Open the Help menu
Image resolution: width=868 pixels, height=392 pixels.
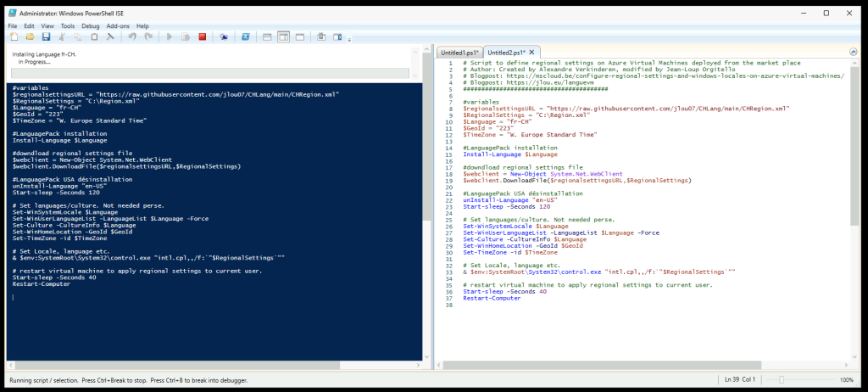point(142,26)
